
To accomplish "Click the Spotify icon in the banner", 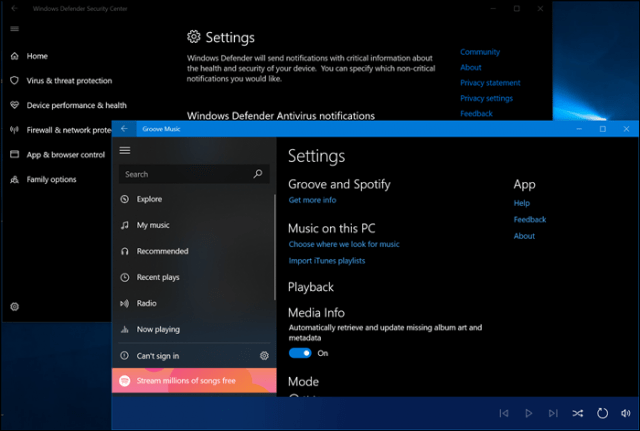I will (x=125, y=380).
